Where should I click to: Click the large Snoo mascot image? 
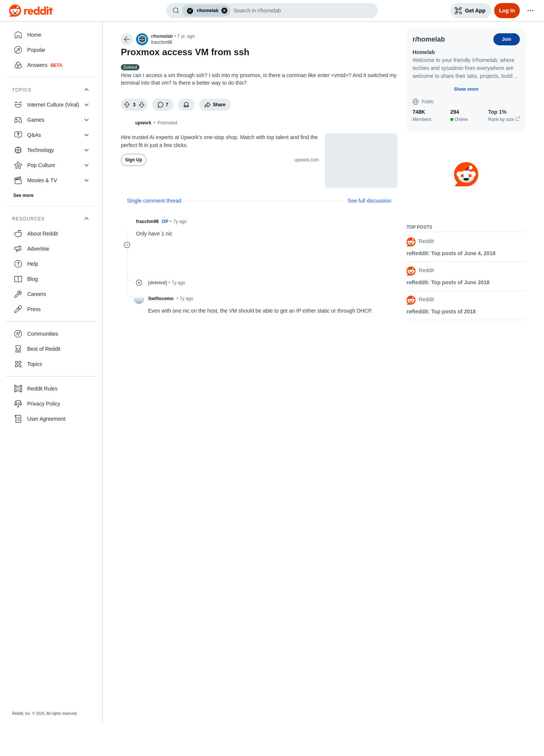click(x=466, y=174)
